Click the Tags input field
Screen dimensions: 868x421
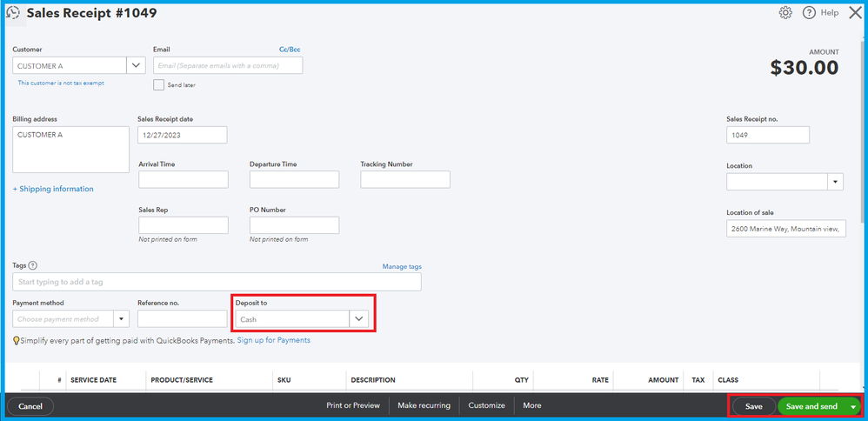(x=217, y=282)
